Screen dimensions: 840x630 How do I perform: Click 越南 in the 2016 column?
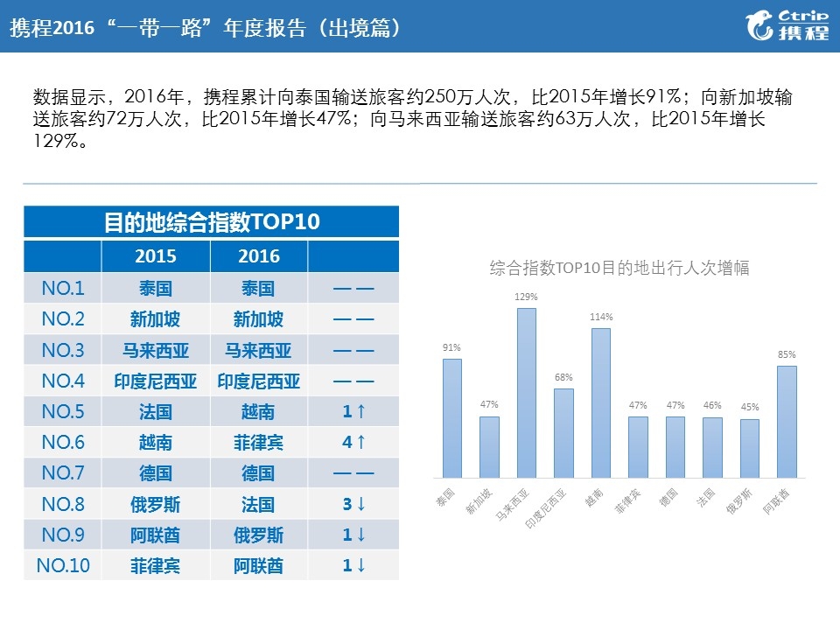click(x=258, y=412)
